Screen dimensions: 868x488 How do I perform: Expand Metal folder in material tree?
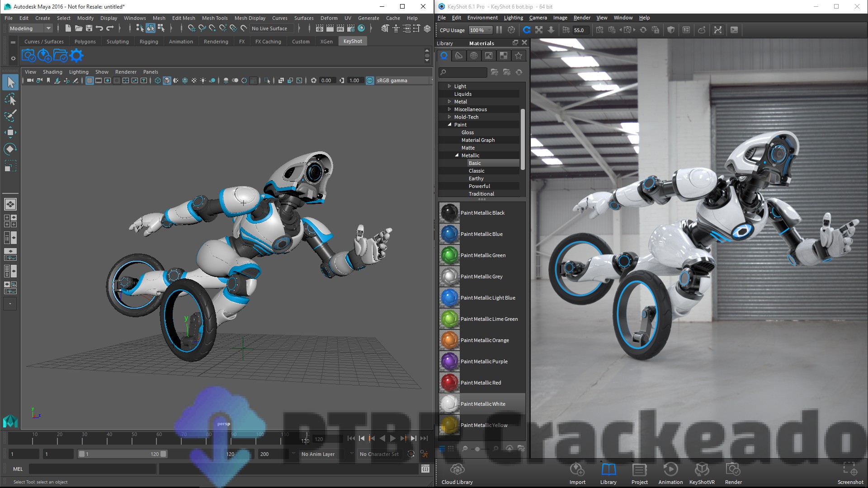click(x=449, y=101)
